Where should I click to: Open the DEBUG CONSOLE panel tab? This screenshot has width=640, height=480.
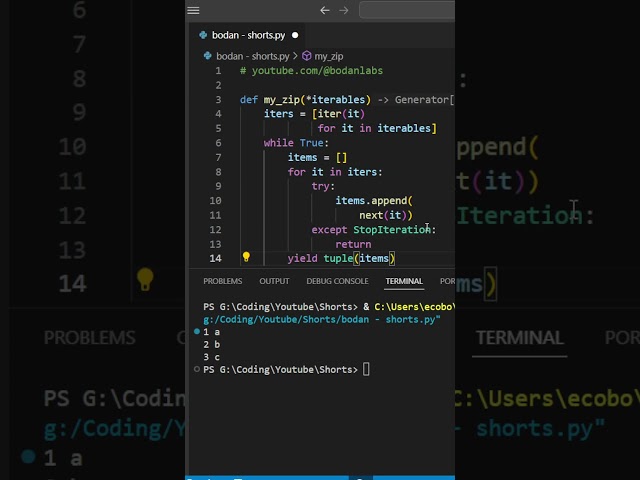pyautogui.click(x=337, y=281)
